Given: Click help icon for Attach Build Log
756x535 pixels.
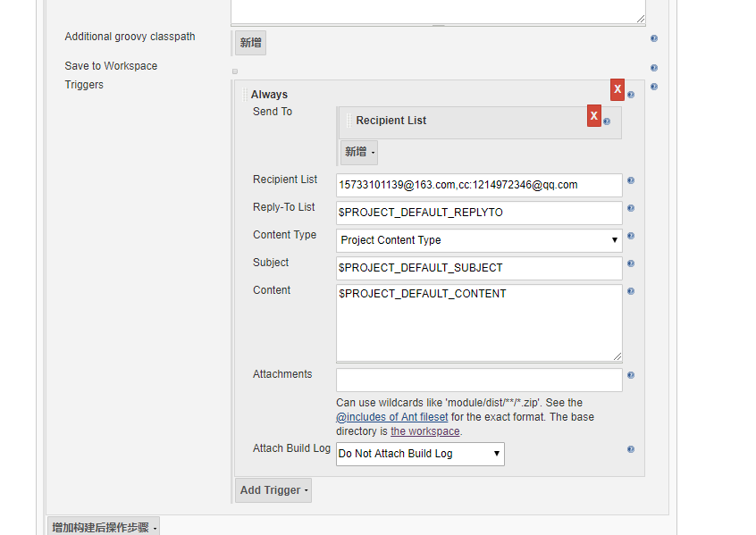Looking at the screenshot, I should [x=631, y=449].
